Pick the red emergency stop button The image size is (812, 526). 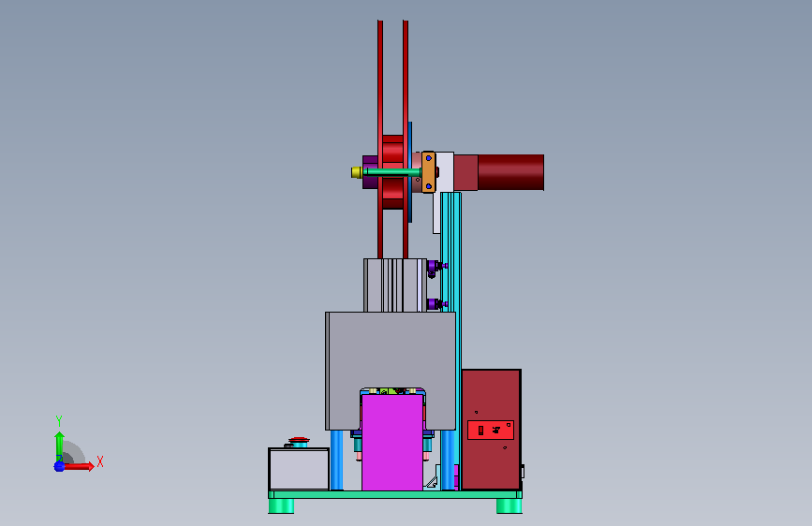pos(299,441)
